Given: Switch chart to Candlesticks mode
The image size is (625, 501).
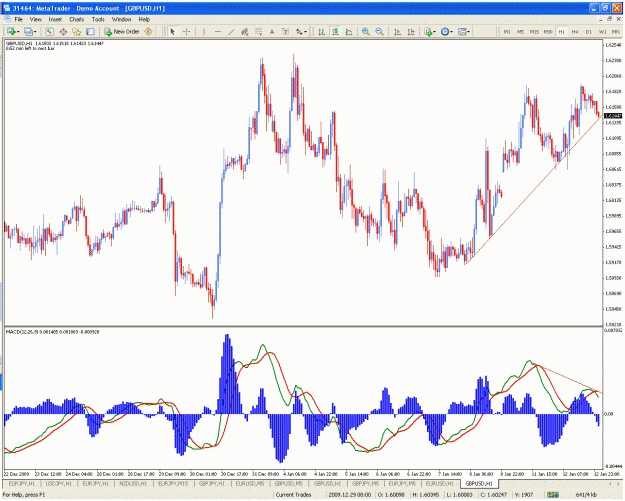Looking at the screenshot, I should tap(335, 31).
